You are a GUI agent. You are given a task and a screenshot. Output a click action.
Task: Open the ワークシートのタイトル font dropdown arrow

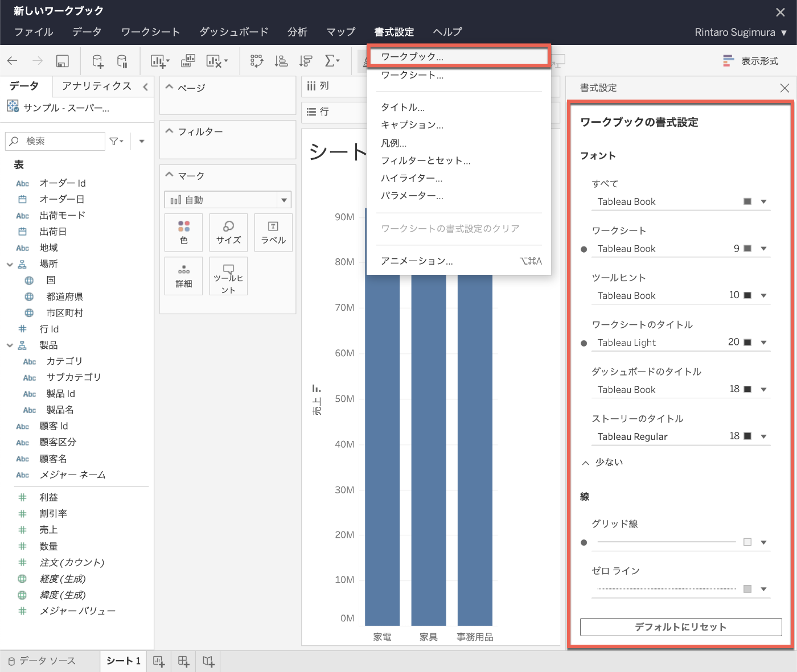(763, 343)
